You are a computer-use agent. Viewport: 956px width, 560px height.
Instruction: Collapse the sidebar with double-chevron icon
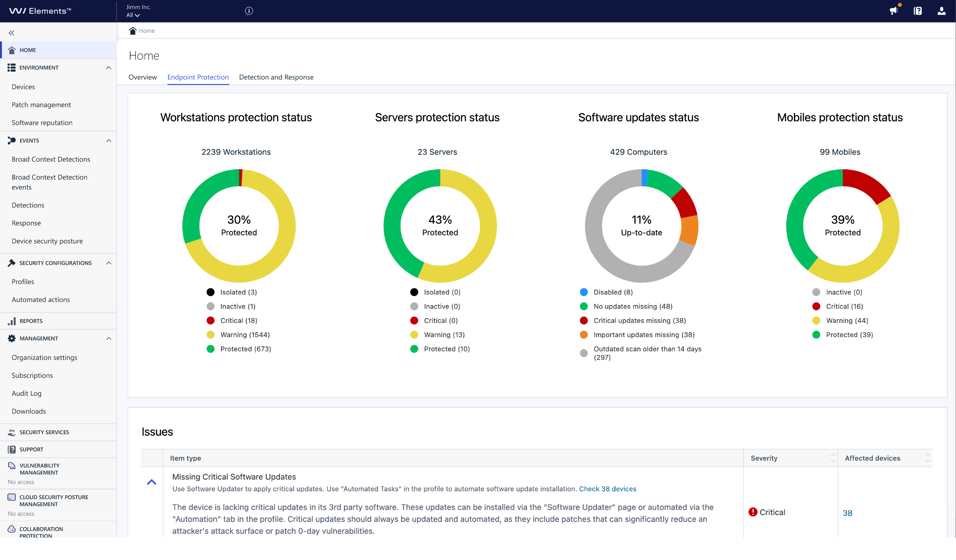[11, 33]
